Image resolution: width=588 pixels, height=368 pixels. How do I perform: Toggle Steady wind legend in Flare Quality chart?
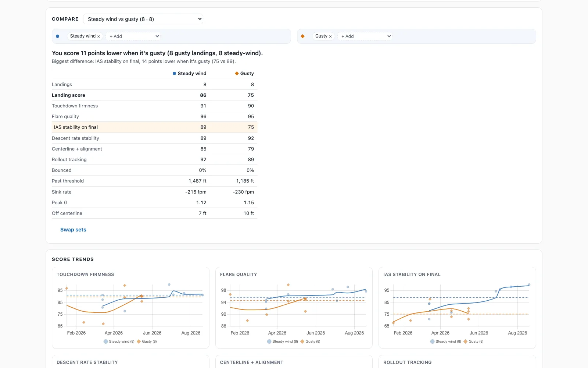tap(283, 342)
